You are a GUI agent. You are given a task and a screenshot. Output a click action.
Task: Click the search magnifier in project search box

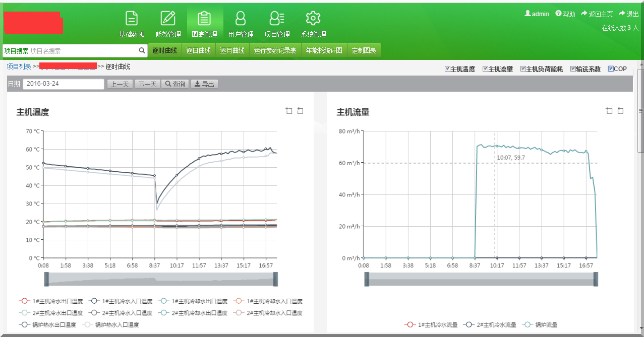pyautogui.click(x=142, y=51)
